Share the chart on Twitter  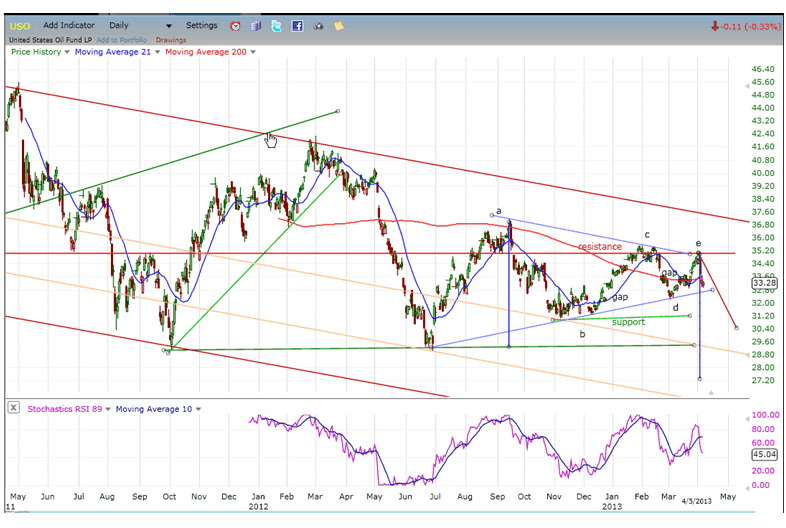[x=276, y=25]
